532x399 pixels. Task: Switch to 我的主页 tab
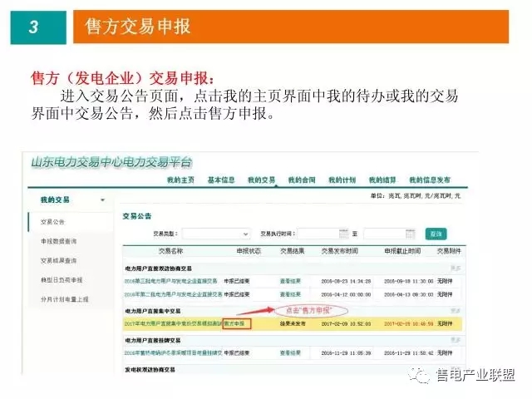[180, 180]
